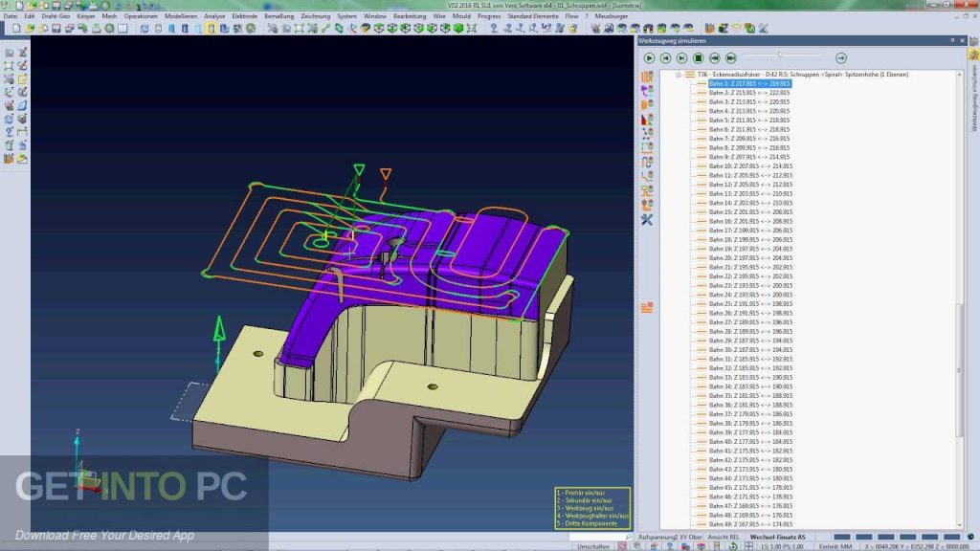
Task: Click the Wechsel-Einsatz AS tab
Action: click(x=776, y=537)
